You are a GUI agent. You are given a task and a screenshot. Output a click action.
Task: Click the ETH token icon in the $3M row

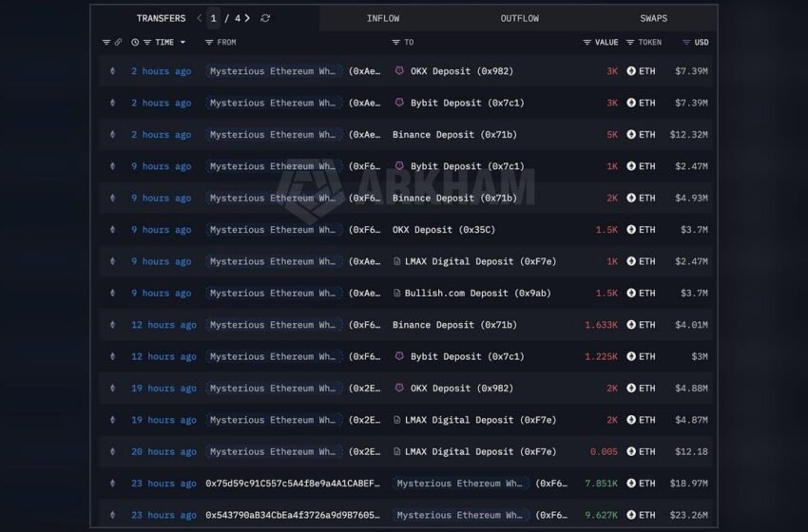click(x=631, y=356)
